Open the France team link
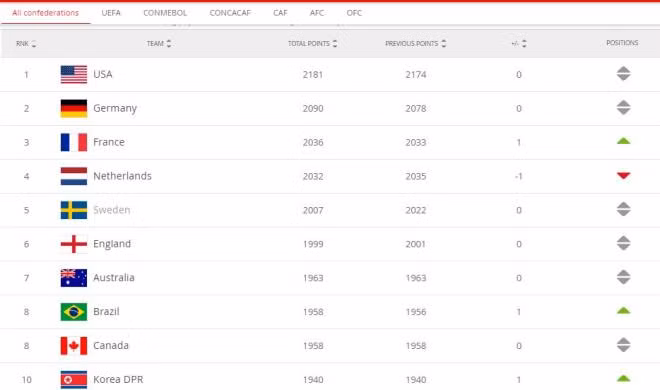Screen dimensions: 660x390 (x=109, y=142)
